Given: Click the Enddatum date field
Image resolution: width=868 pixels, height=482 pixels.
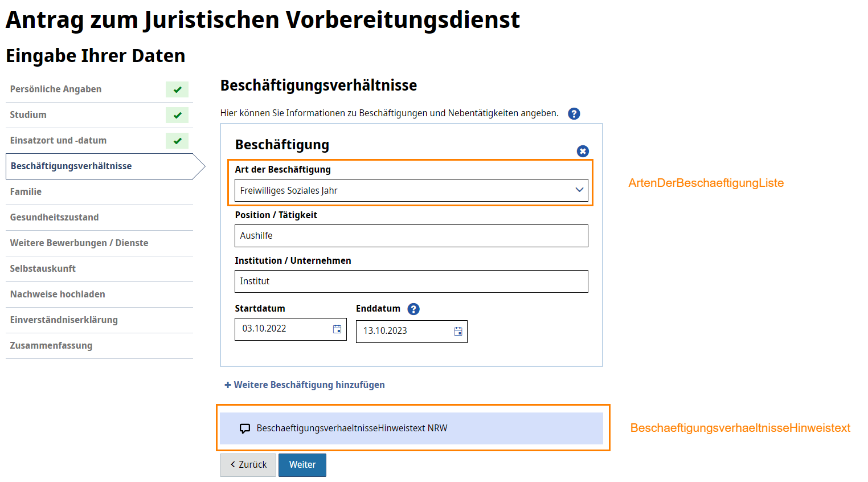Looking at the screenshot, I should click(x=412, y=332).
